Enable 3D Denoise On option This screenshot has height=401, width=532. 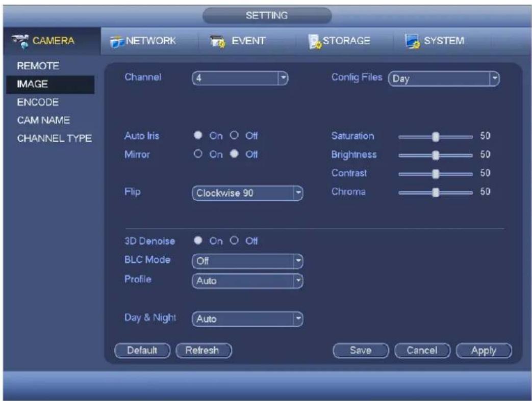198,240
